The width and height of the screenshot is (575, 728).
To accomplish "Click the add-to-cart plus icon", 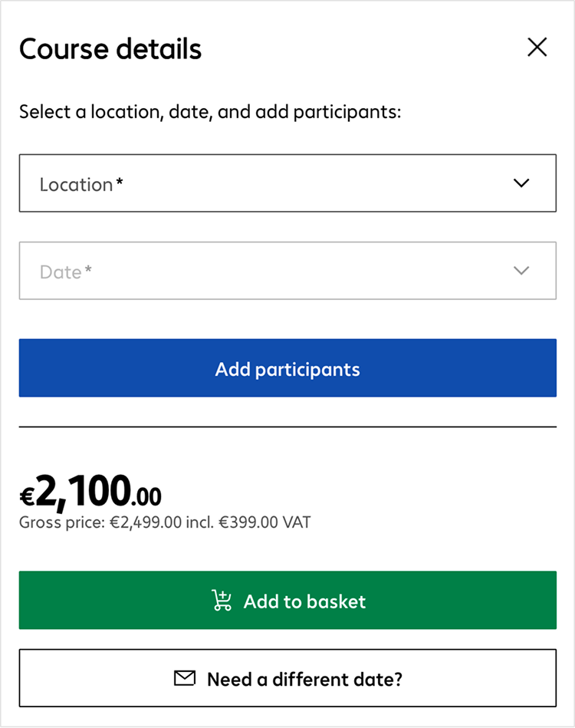I will pos(222,600).
